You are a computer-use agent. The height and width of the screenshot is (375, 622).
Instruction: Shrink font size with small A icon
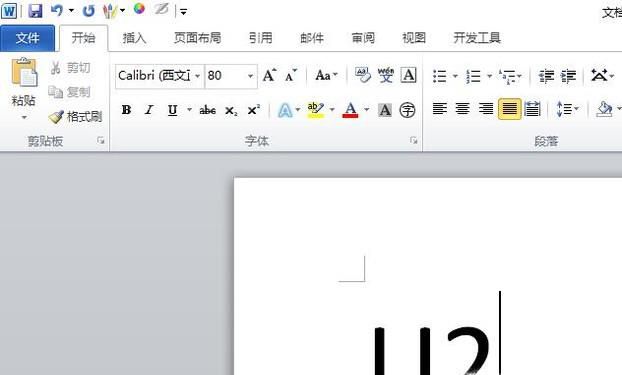click(x=291, y=75)
